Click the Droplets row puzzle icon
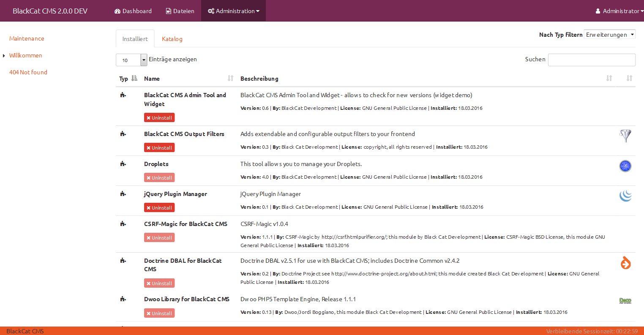This screenshot has height=335, width=644. click(x=123, y=164)
